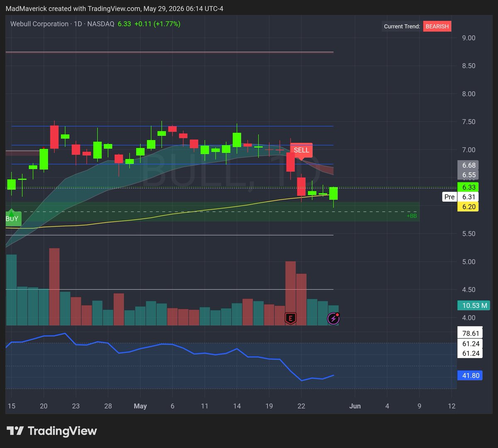Click the Webull Corporation symbol title
This screenshot has width=498, height=448.
point(39,24)
